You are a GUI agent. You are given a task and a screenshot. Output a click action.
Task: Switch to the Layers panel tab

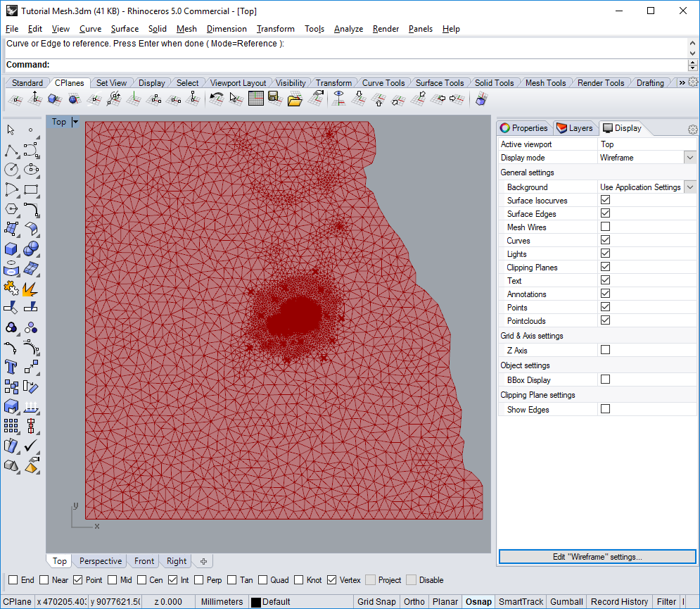click(575, 128)
